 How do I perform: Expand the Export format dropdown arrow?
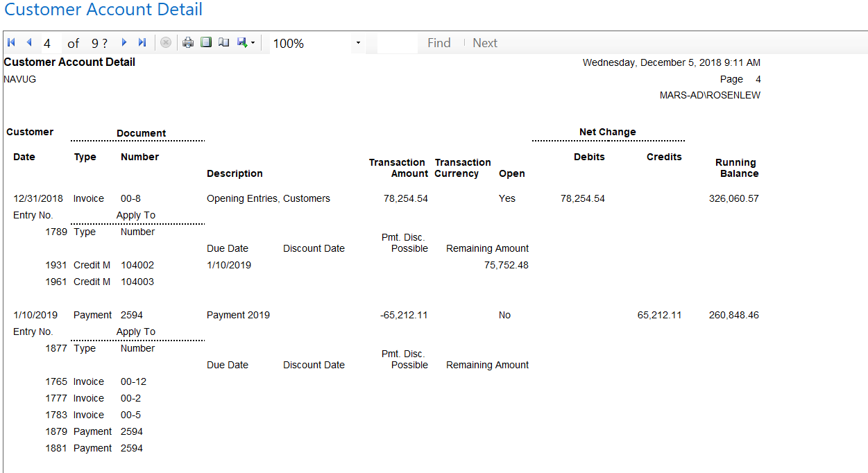point(253,43)
